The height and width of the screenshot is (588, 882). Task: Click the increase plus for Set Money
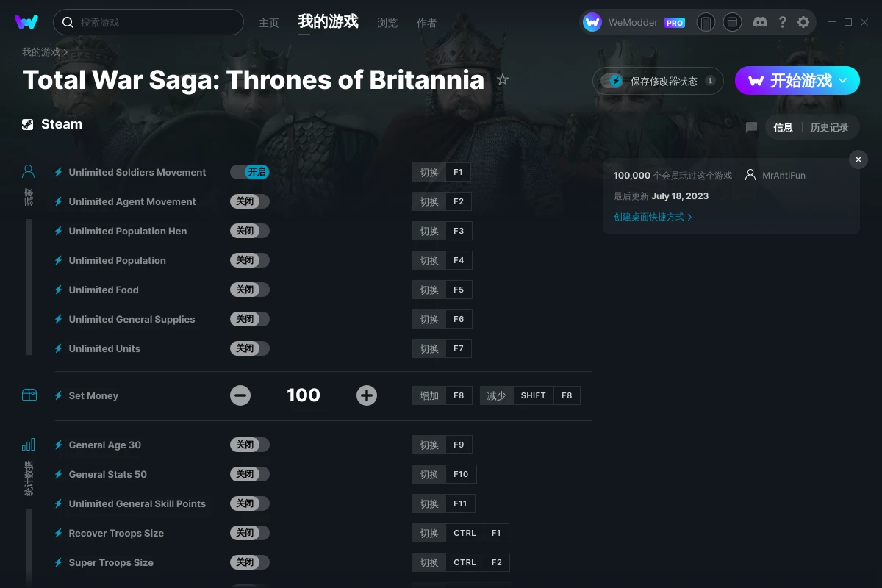(x=367, y=395)
